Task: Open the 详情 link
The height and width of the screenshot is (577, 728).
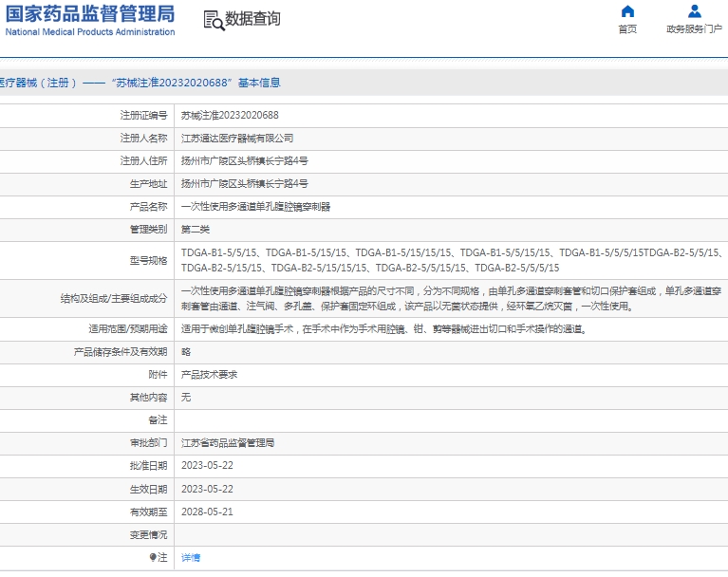Action: click(191, 557)
